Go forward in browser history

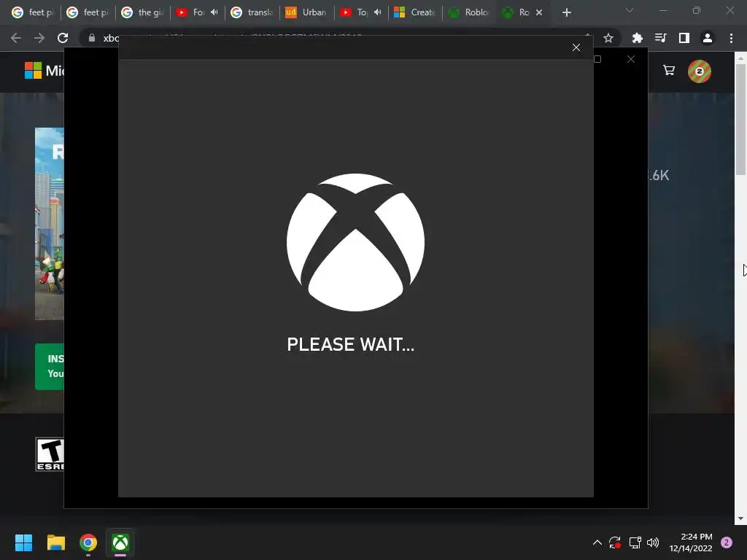39,38
